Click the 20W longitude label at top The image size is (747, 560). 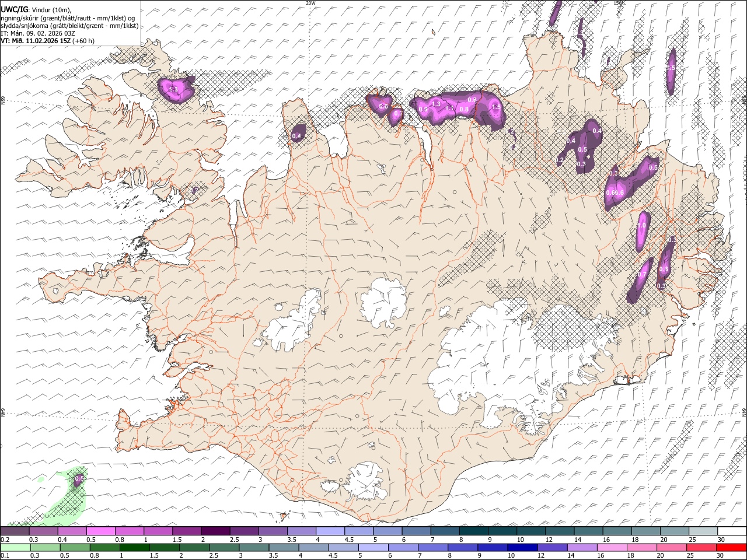pyautogui.click(x=310, y=3)
